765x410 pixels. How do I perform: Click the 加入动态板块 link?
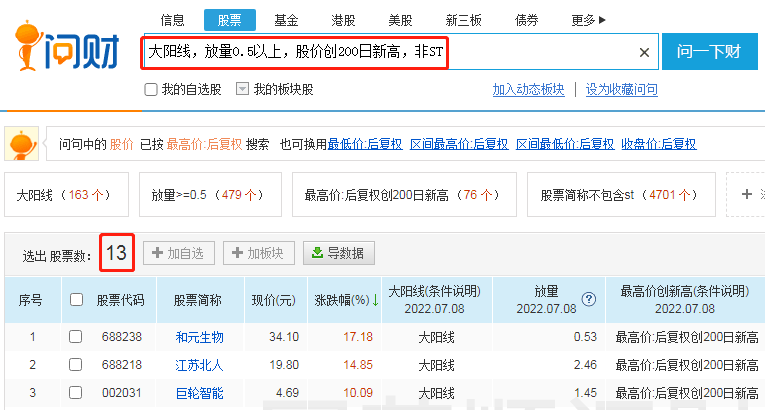coord(528,89)
